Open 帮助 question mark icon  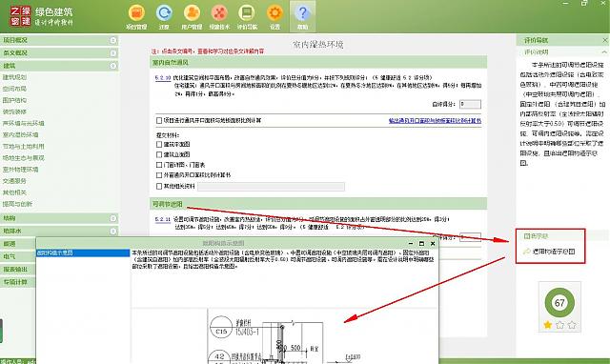tap(302, 12)
